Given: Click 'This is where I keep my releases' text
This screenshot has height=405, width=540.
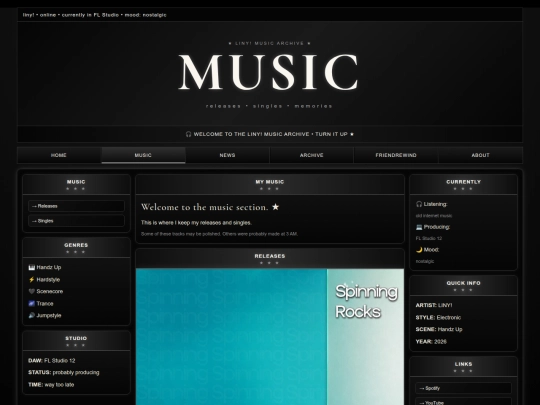Looking at the screenshot, I should [196, 223].
